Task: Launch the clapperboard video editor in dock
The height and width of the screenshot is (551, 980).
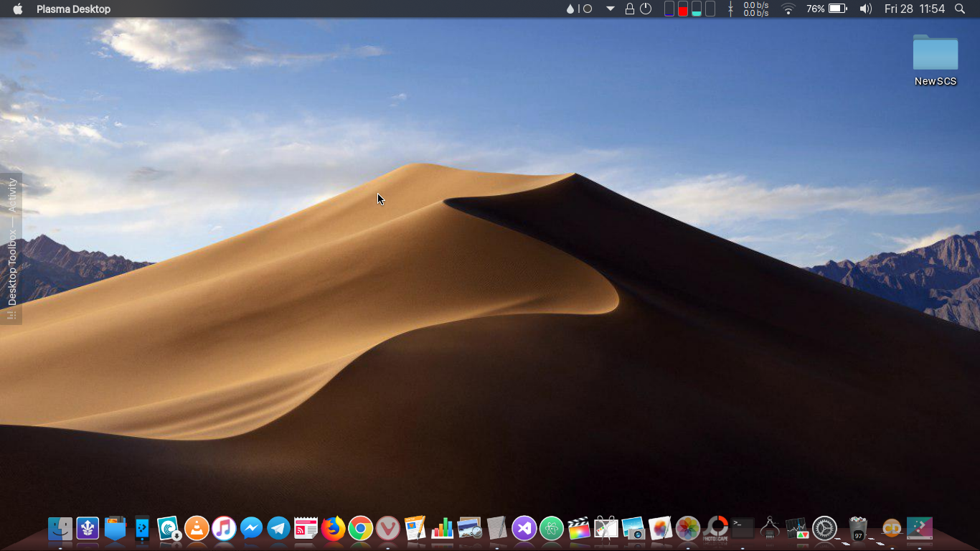Action: click(x=579, y=529)
